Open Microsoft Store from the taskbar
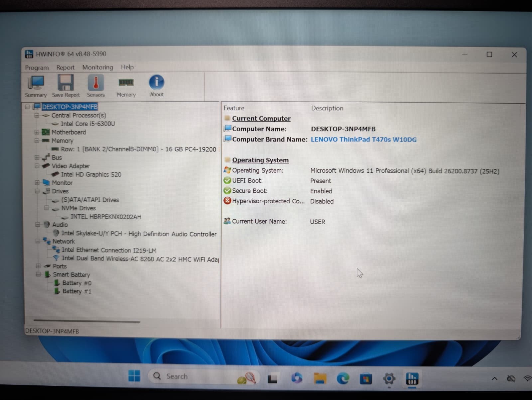The image size is (532, 400). [x=366, y=379]
